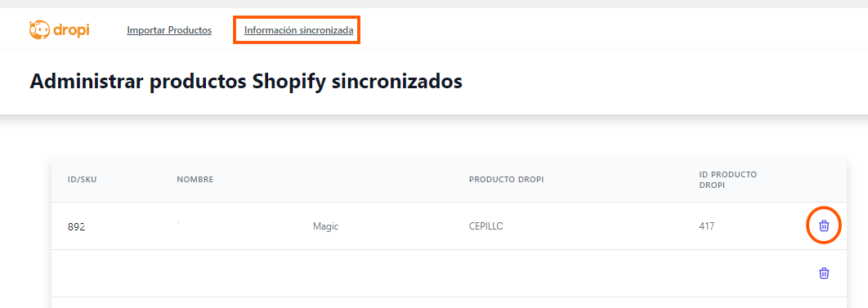Click the ID/SKU column header
Viewport: 868px width, 308px height.
click(x=83, y=179)
